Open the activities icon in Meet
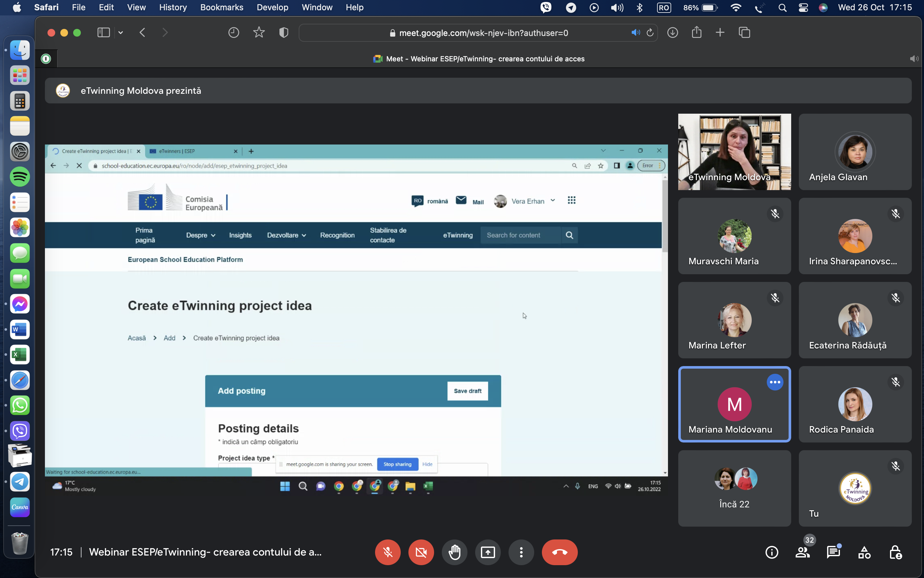The height and width of the screenshot is (578, 924). click(x=864, y=552)
